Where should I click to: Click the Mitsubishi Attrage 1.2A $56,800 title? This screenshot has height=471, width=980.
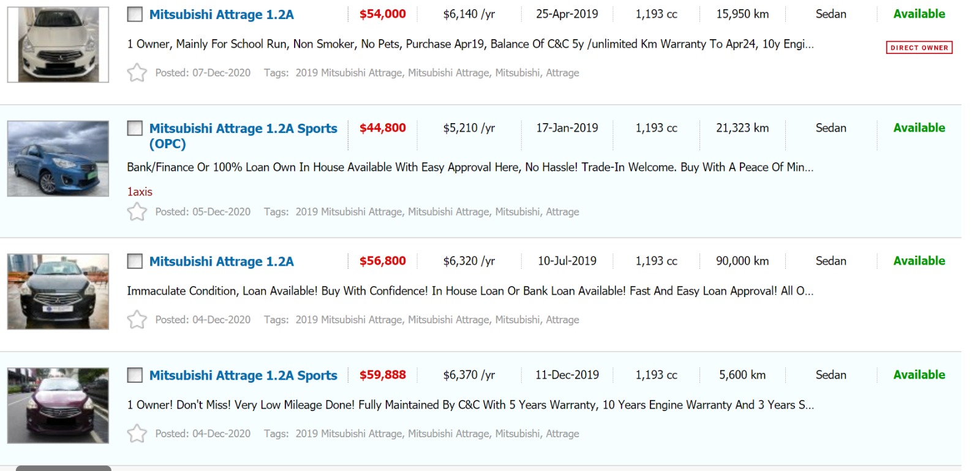[x=221, y=262]
